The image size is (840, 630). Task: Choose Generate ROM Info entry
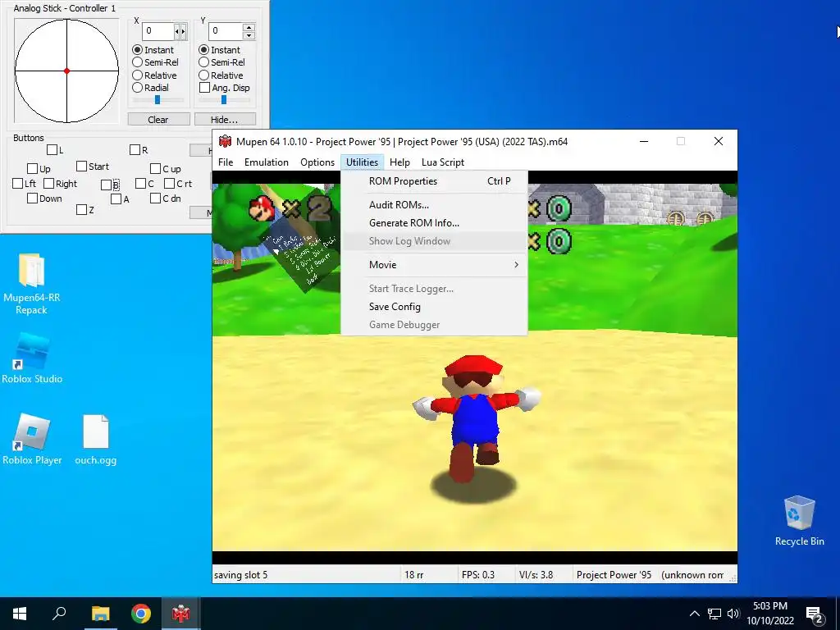pos(434,223)
